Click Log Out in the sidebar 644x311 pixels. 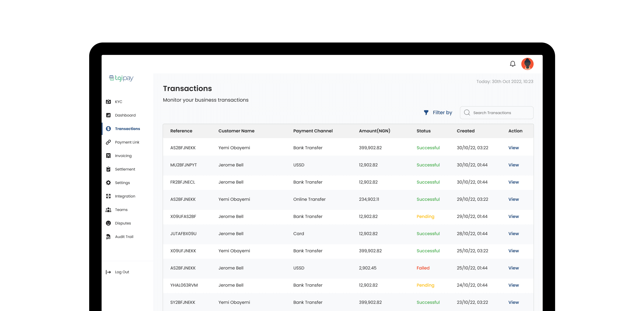coord(122,272)
